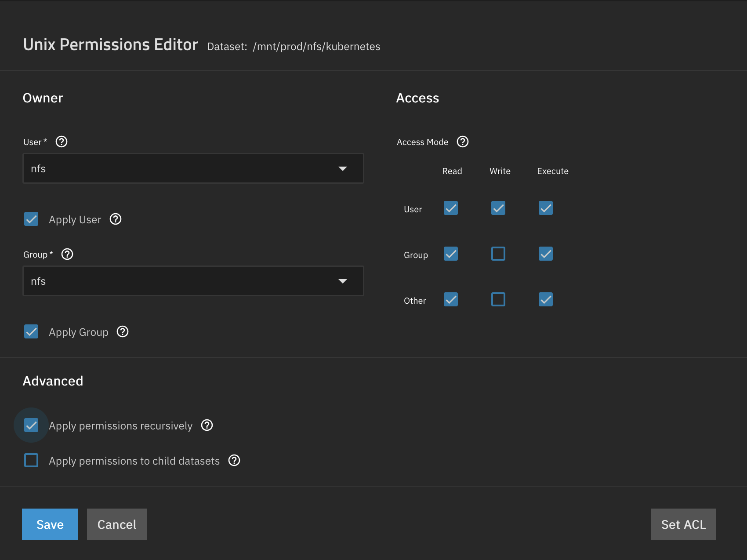Click help icon beside Group label
This screenshot has height=560, width=747.
(x=67, y=254)
